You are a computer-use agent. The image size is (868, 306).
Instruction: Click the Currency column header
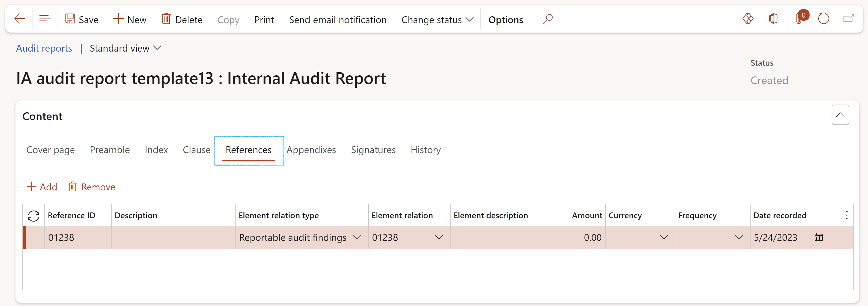[x=625, y=215]
